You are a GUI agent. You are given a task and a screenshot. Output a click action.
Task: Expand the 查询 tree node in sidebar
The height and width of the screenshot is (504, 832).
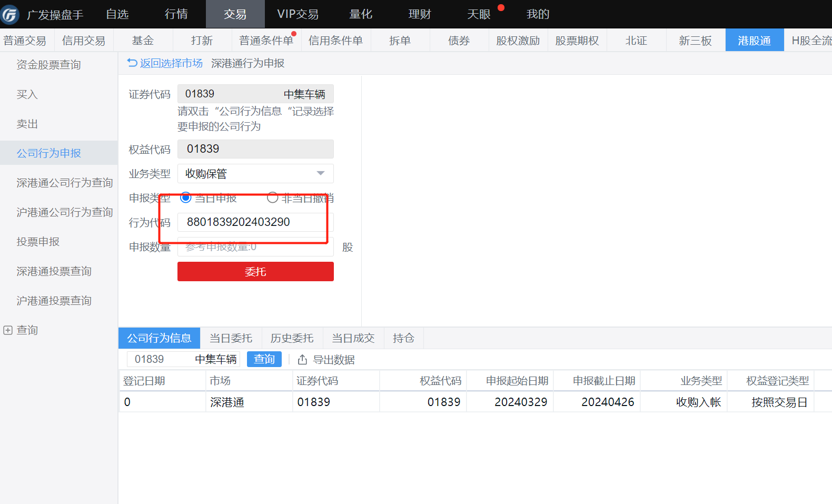pyautogui.click(x=8, y=330)
